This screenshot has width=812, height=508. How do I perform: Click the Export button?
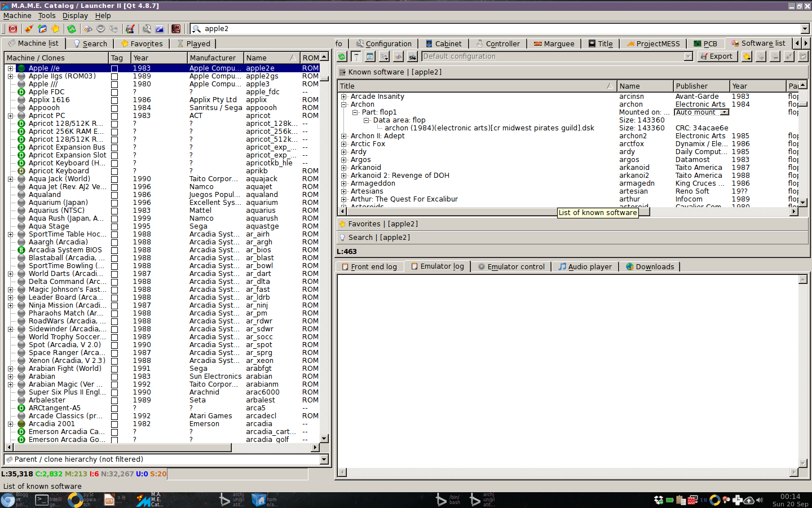tap(717, 56)
